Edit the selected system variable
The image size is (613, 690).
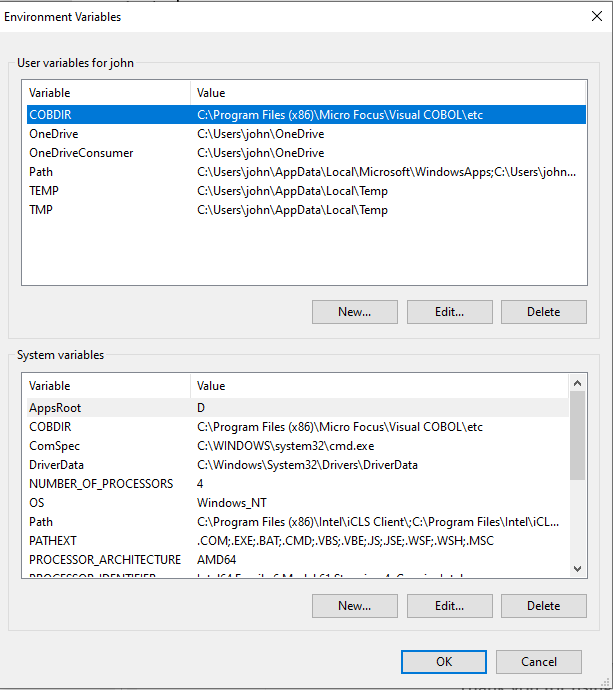(x=449, y=606)
